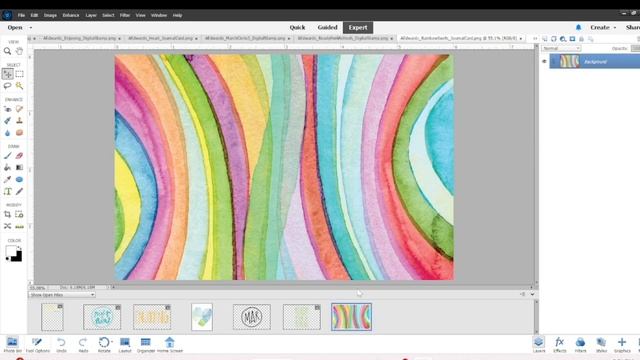This screenshot has height=360, width=640.
Task: Open the Rotate options arrow
Action: (x=112, y=341)
